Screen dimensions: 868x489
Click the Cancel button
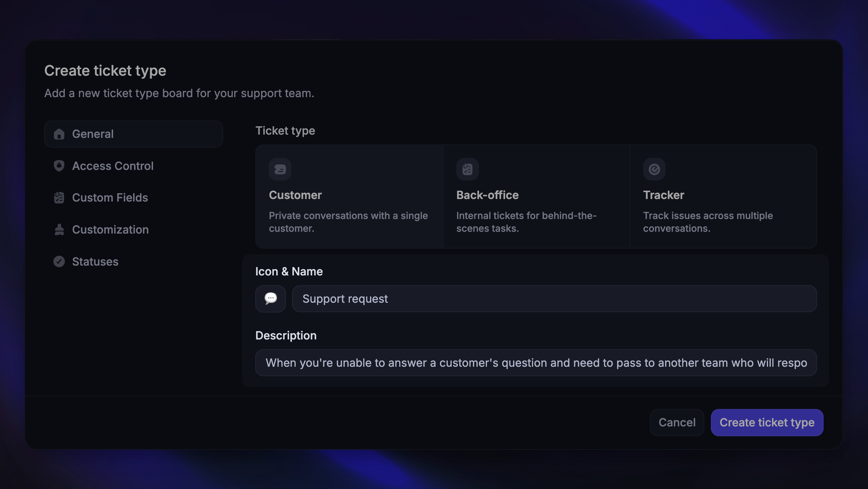click(677, 422)
